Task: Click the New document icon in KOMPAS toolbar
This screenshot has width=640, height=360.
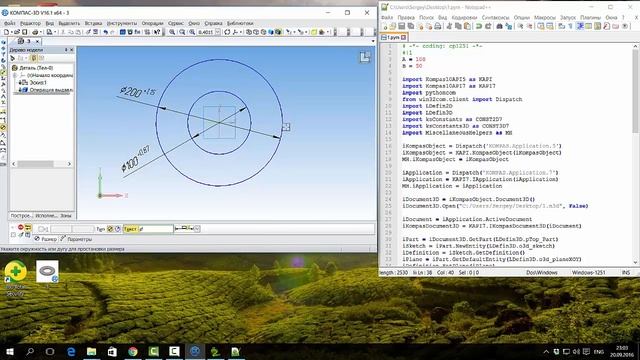Action: (7, 32)
